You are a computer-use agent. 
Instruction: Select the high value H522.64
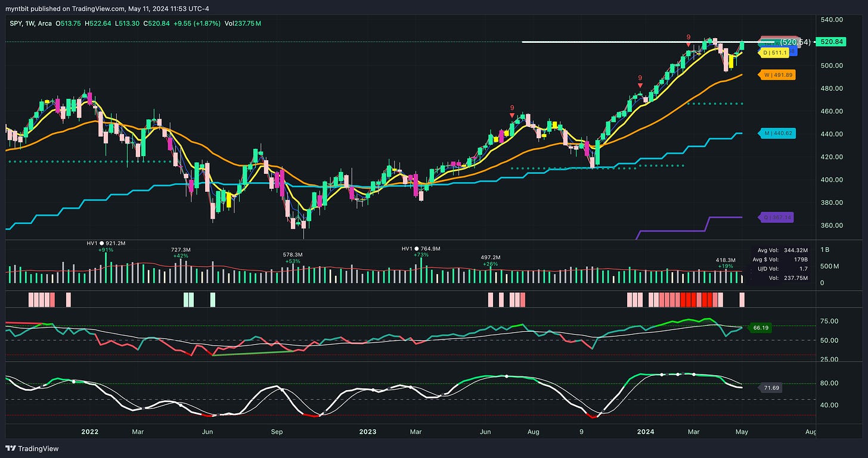pyautogui.click(x=98, y=23)
